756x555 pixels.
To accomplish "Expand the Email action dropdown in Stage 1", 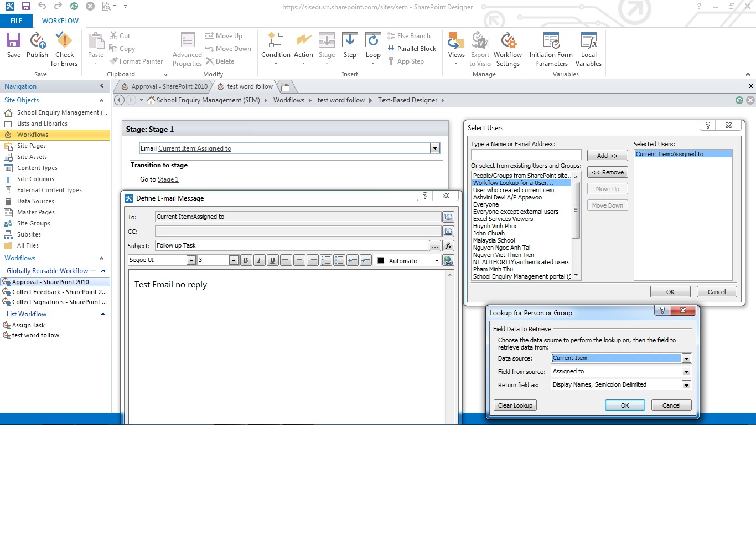I will pyautogui.click(x=435, y=148).
